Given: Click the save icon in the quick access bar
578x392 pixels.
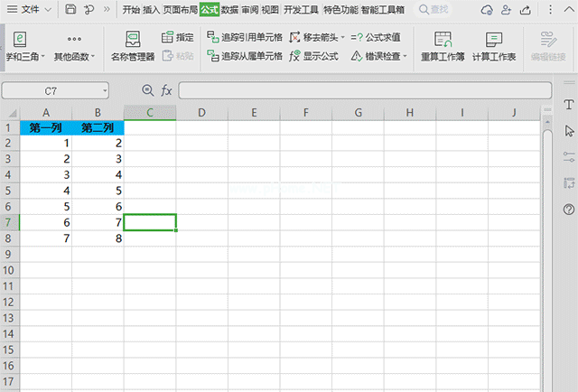Looking at the screenshot, I should coord(70,9).
